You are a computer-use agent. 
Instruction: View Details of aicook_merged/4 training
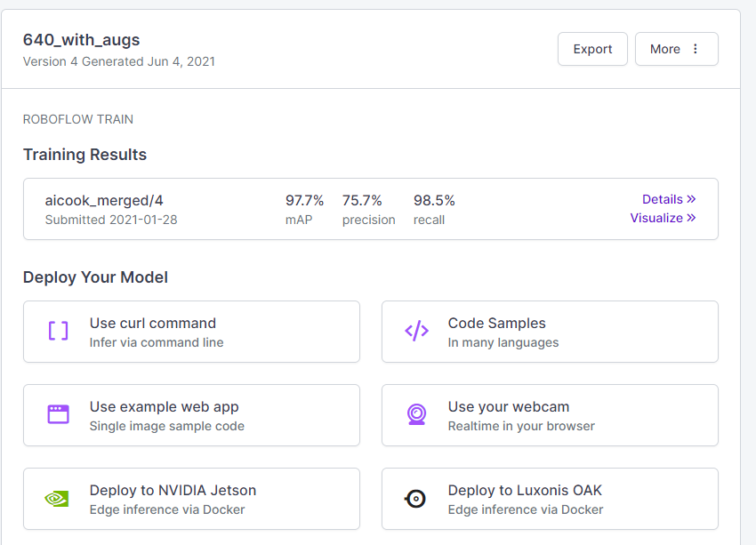click(669, 198)
